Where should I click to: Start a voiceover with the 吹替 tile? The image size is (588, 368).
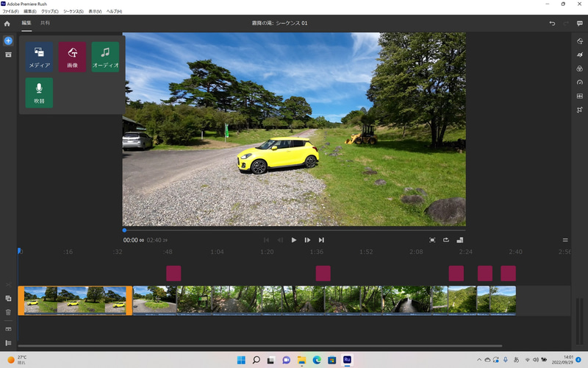pyautogui.click(x=40, y=93)
